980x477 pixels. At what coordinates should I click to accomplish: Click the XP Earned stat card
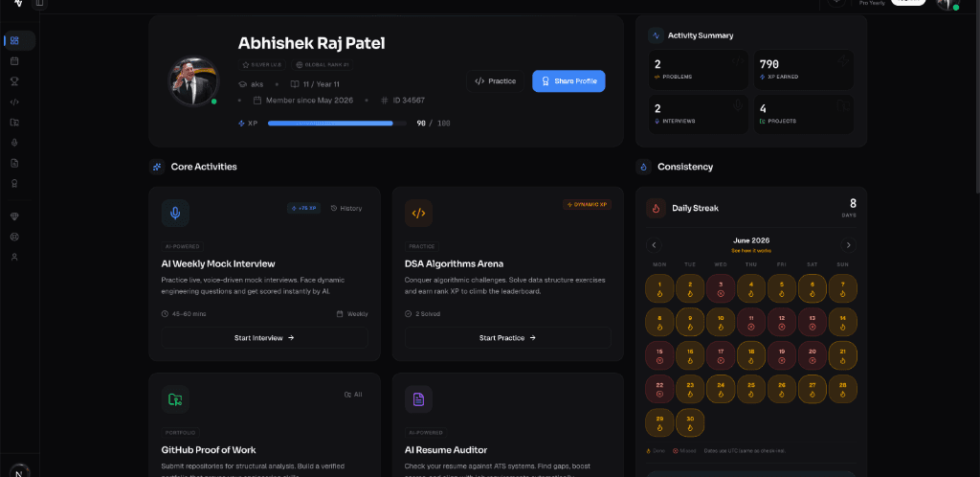pos(804,70)
